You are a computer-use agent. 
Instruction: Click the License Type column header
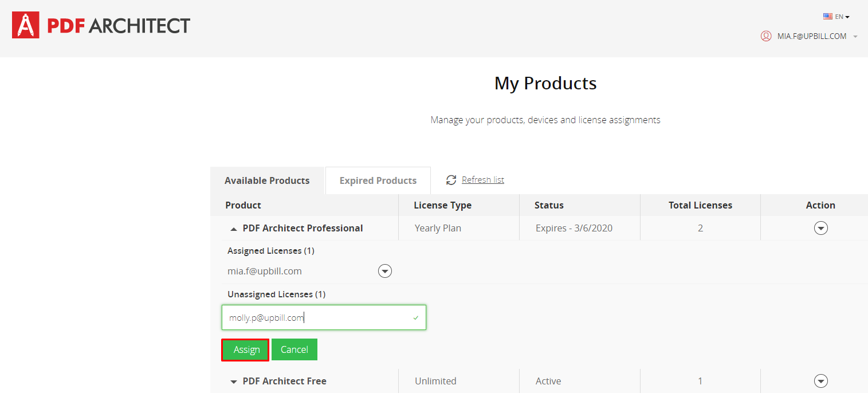[x=442, y=205]
